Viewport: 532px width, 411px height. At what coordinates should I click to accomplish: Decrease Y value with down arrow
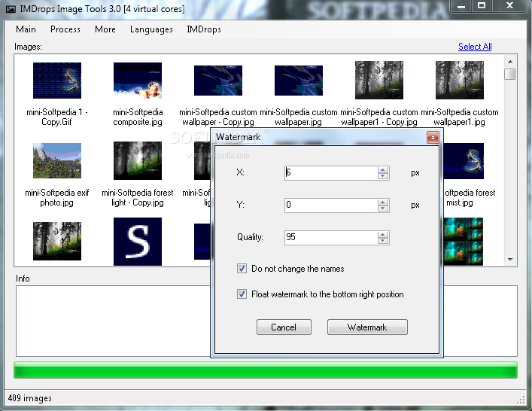pos(383,209)
